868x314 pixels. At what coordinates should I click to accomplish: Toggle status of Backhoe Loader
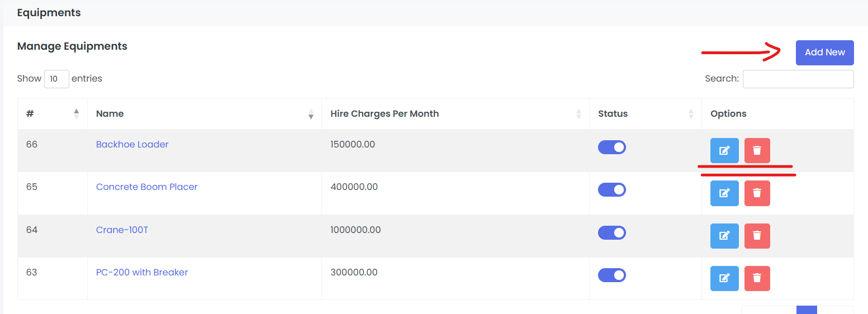click(611, 147)
